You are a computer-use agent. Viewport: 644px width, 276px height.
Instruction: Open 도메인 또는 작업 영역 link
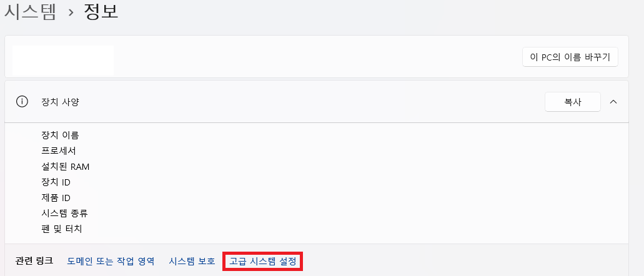point(111,261)
